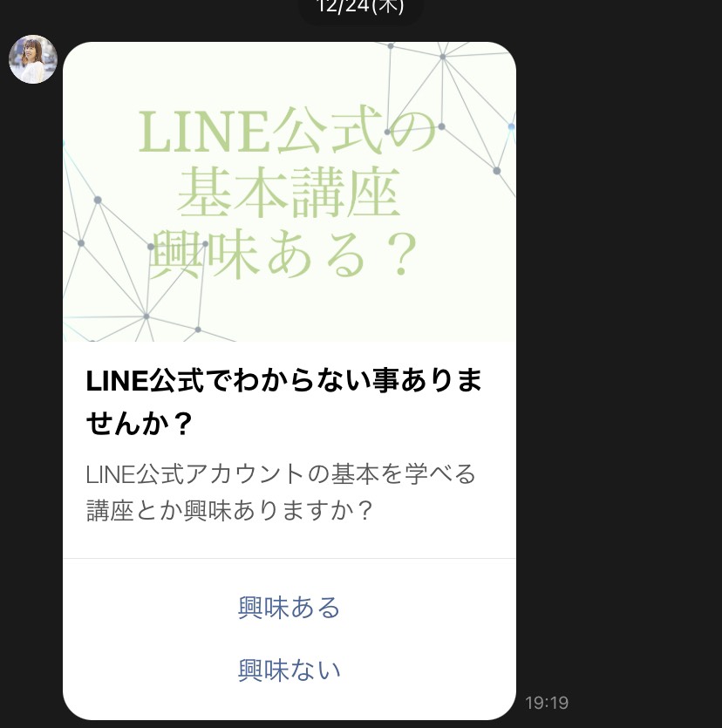722x728 pixels.
Task: Click the bold title LINE公式でわからない事ありませんか?
Action: coord(283,402)
